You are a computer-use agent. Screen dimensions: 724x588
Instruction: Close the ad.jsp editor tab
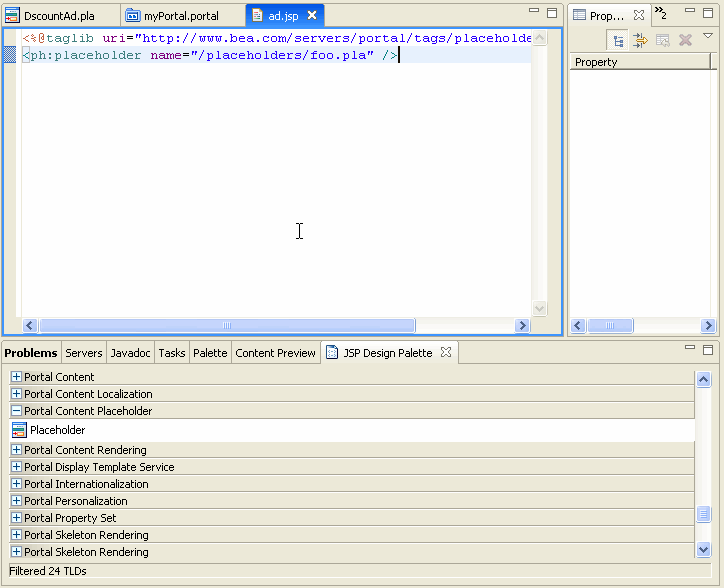[x=312, y=15]
